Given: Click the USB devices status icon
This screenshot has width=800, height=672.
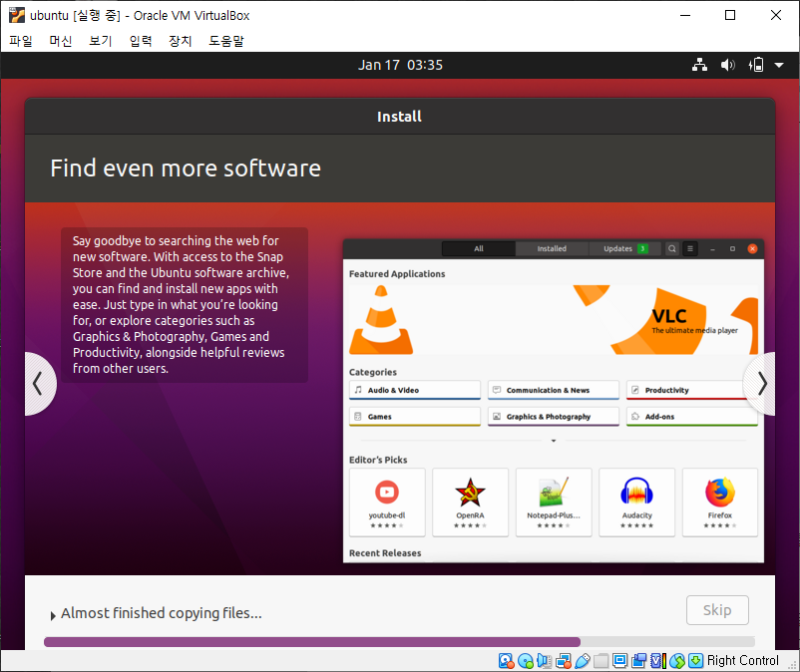Looking at the screenshot, I should click(583, 661).
